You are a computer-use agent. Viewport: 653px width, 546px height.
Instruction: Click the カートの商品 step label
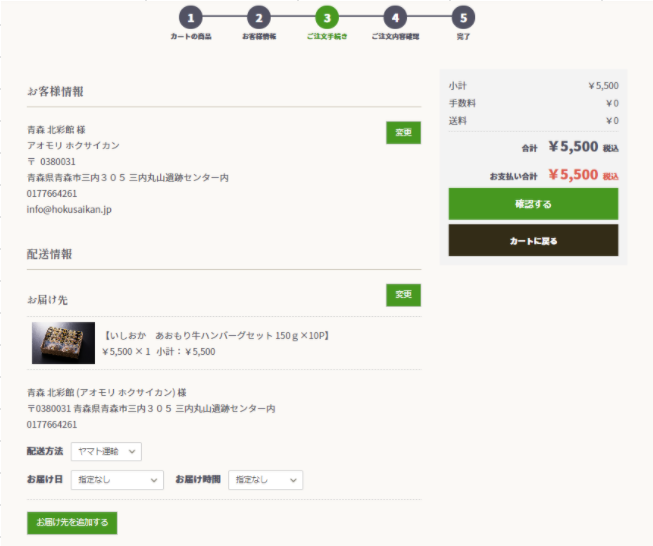[x=191, y=37]
